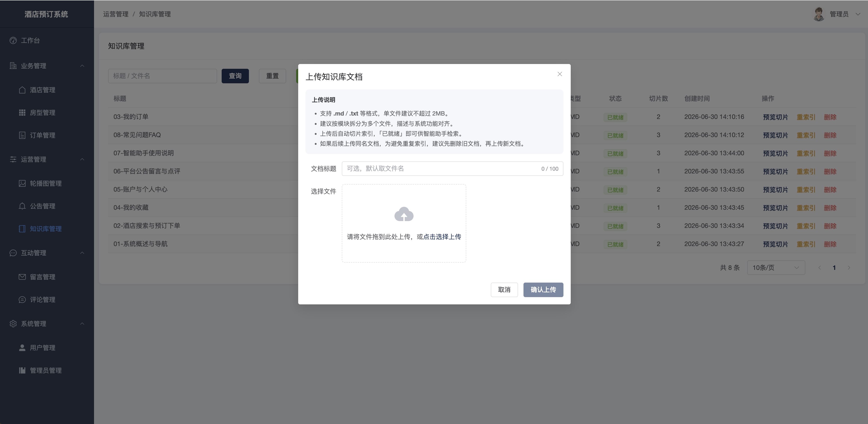Click creation time 2026-06-30 14:10:12
868x424 pixels.
[x=714, y=135]
